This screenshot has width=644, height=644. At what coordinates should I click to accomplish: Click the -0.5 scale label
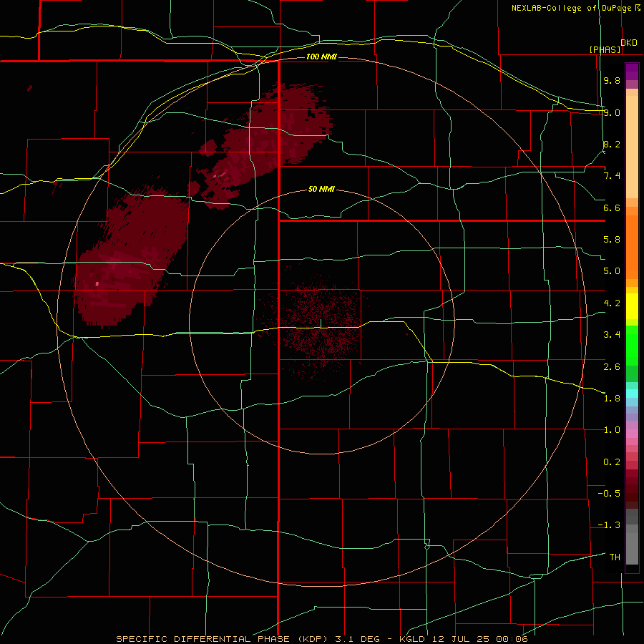(609, 494)
